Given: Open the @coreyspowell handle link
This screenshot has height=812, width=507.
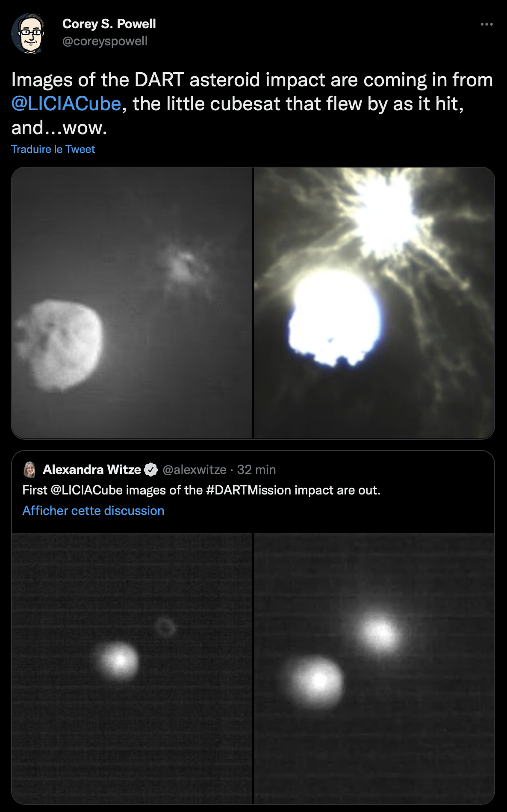Looking at the screenshot, I should click(x=105, y=41).
